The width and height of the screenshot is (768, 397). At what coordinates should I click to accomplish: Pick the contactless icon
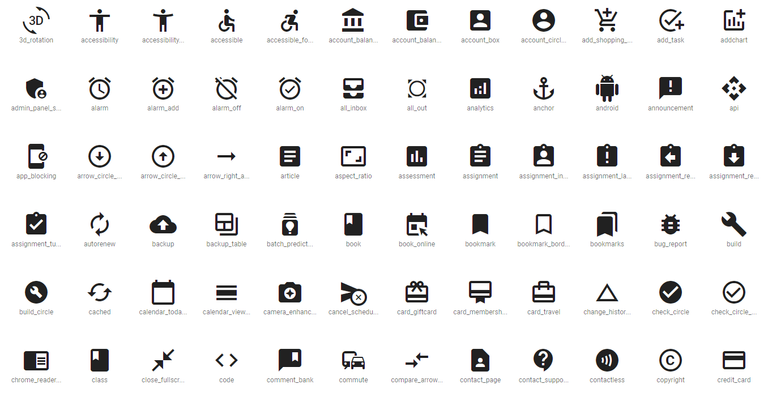tap(607, 360)
